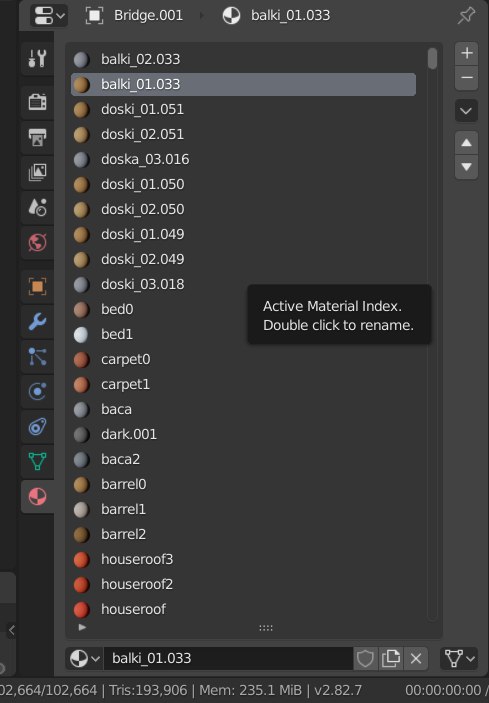489x703 pixels.
Task: Open the Object properties tab
Action: 37,286
